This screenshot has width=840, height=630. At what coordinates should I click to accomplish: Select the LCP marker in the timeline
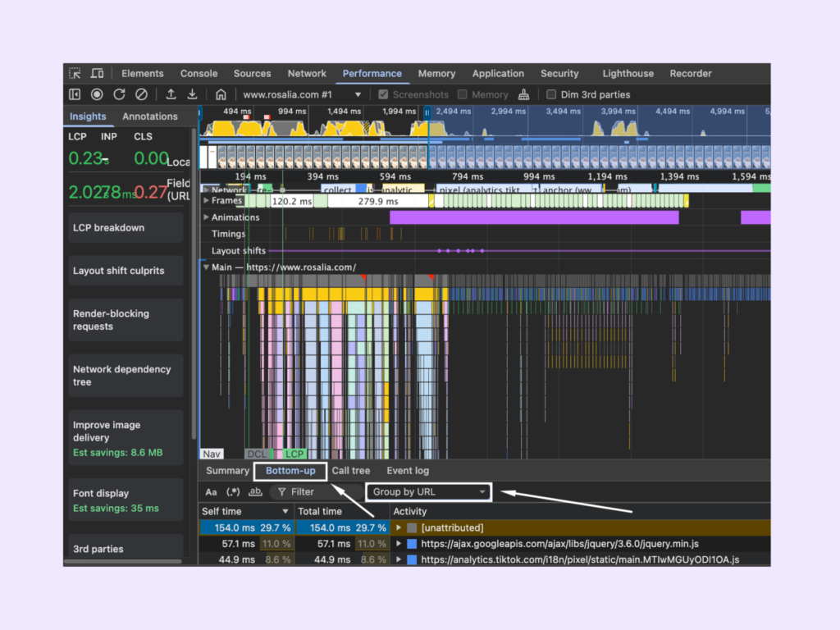294,454
